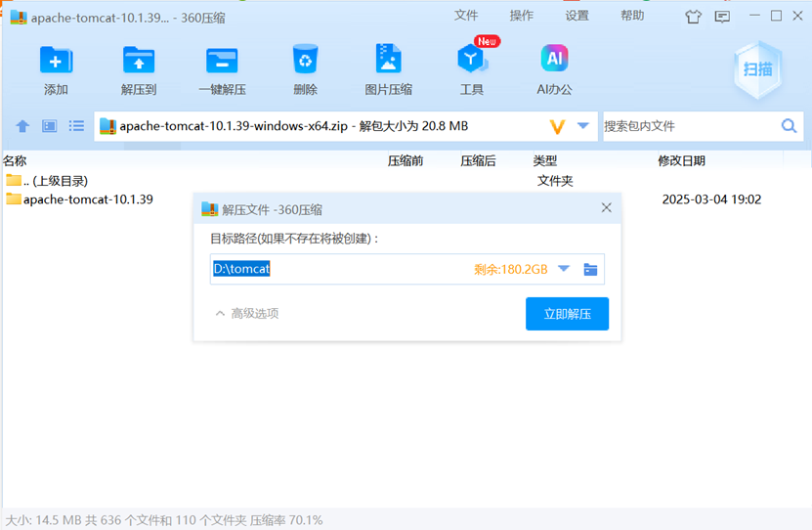
Task: Click the 2025-03-04 19:02 date cell
Action: click(711, 199)
